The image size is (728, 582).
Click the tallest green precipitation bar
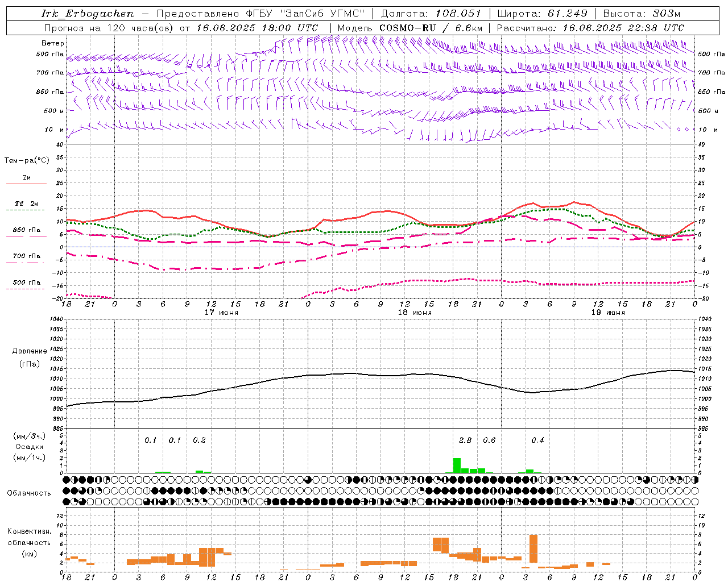457,465
